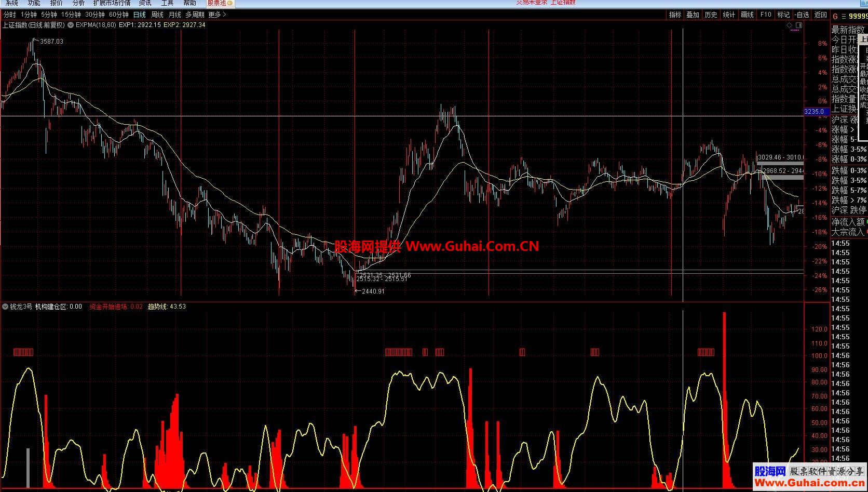Click the 涨幅 3-5% row
The width and height of the screenshot is (868, 492).
[849, 149]
